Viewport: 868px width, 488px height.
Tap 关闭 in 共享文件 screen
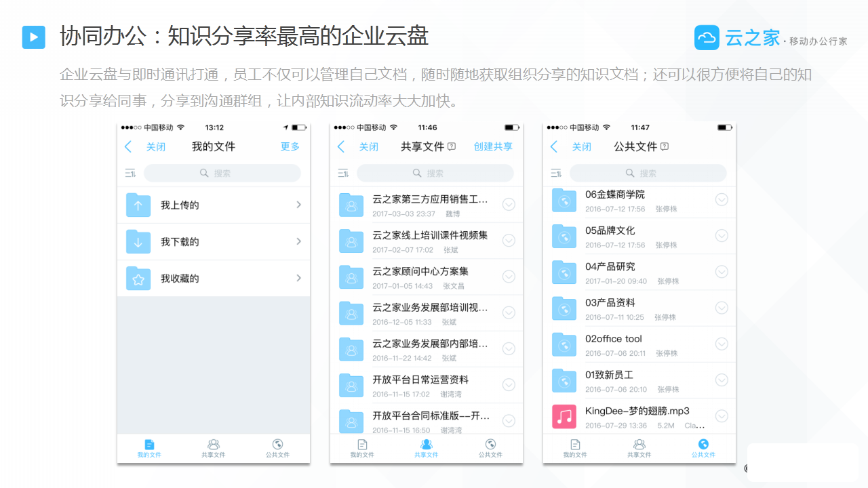click(x=369, y=147)
